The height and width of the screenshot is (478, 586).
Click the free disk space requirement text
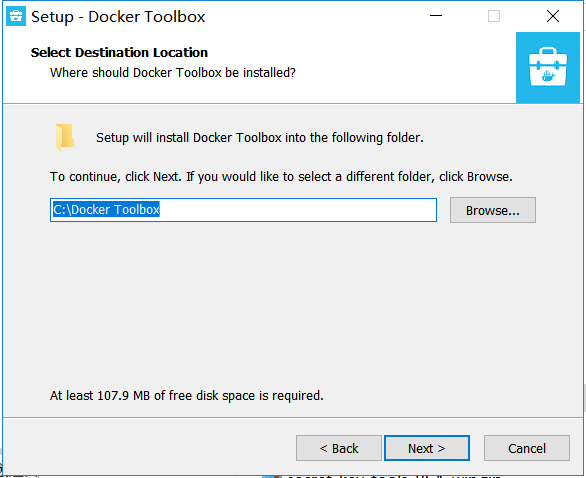coord(186,395)
